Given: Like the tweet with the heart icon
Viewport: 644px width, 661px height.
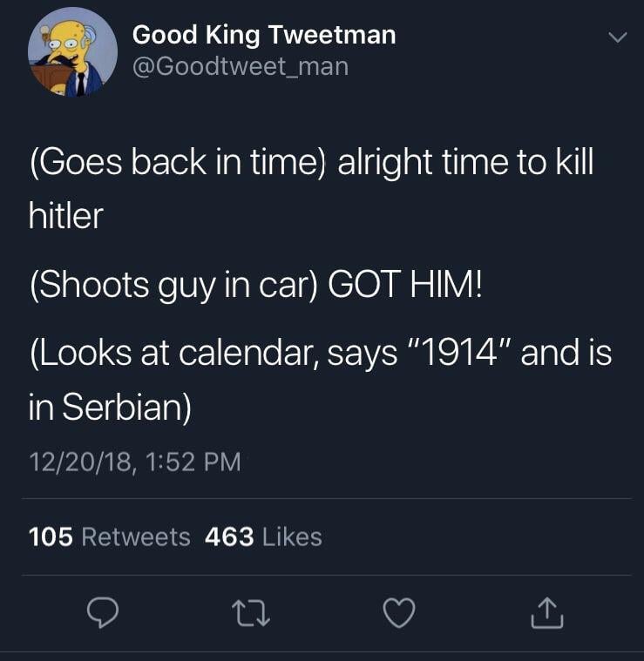Looking at the screenshot, I should 401,616.
